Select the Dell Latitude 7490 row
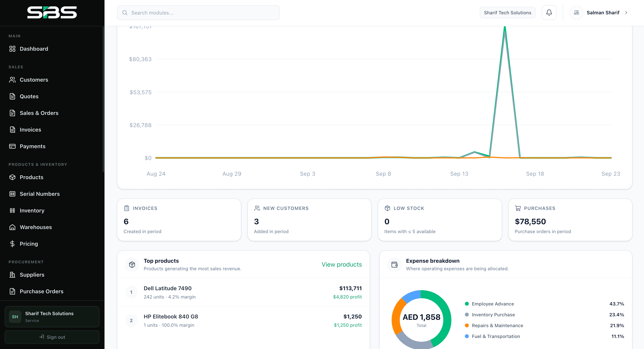 244,292
